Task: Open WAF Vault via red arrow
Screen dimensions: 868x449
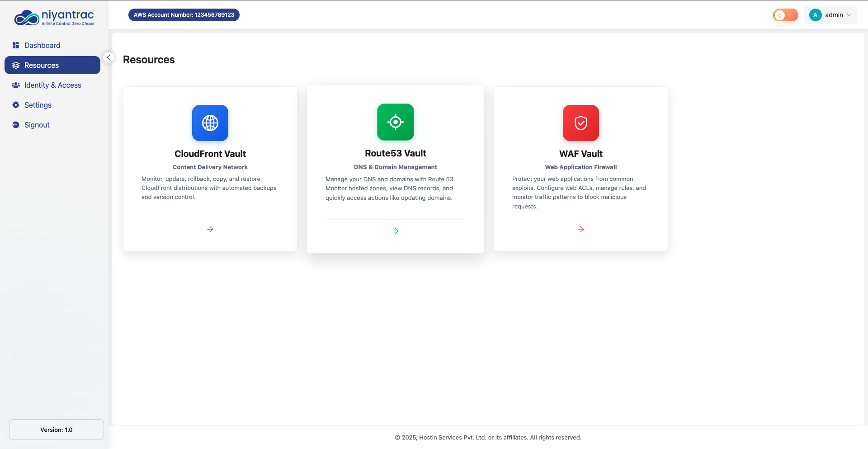Action: 581,229
